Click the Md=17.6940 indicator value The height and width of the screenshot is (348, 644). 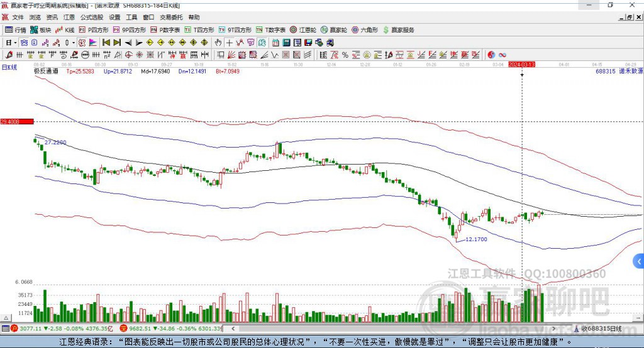click(155, 71)
